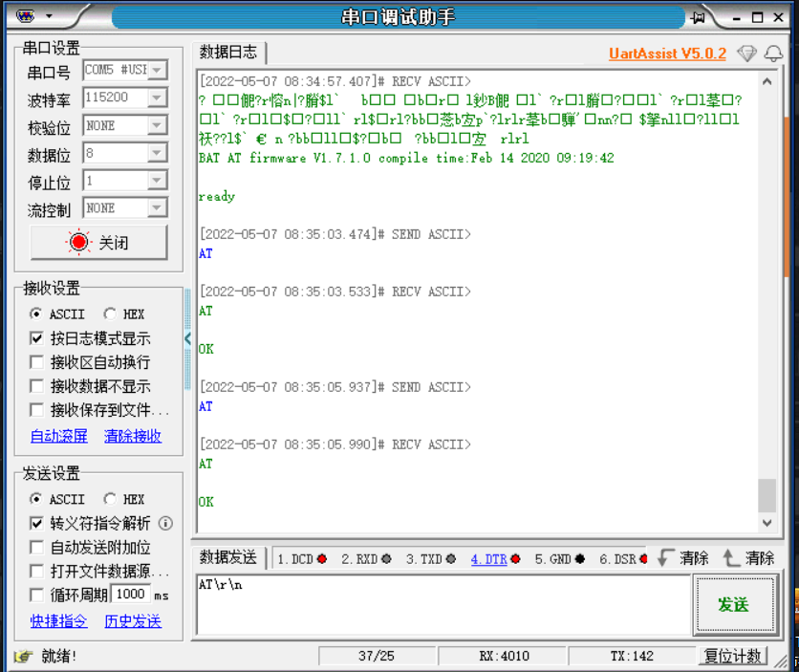
Task: Click the send text box containing AT\r\n
Action: click(x=443, y=604)
